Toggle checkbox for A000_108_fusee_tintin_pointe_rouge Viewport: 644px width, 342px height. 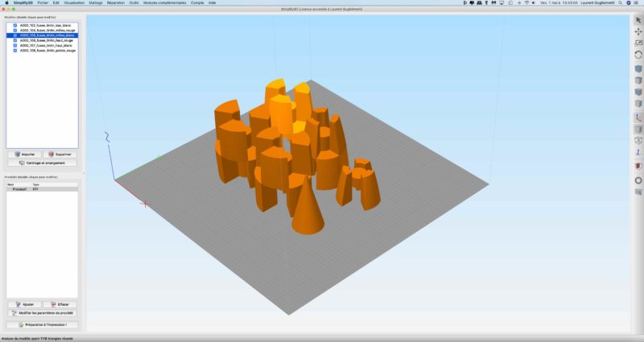pyautogui.click(x=15, y=50)
